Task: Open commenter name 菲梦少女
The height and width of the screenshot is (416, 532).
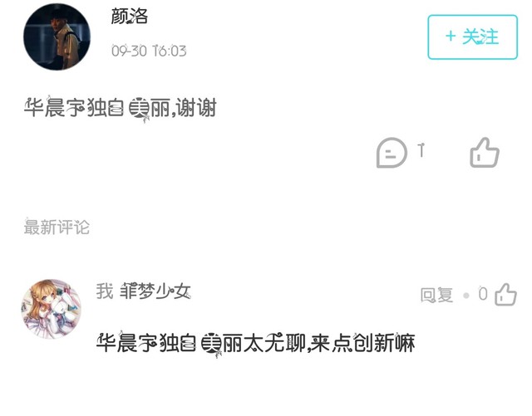Action: tap(155, 291)
